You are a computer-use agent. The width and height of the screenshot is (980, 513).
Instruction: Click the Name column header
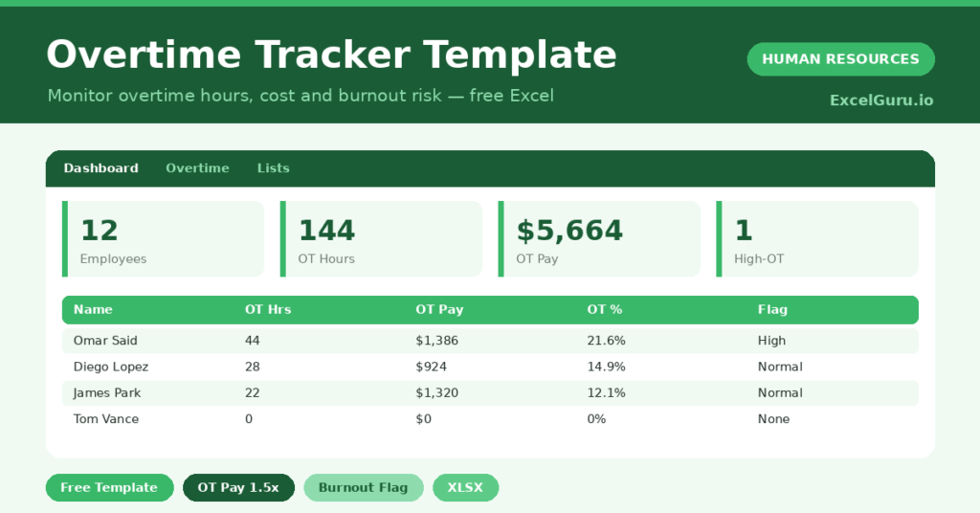[93, 309]
